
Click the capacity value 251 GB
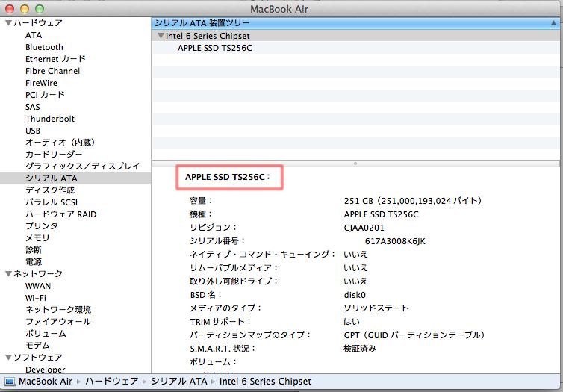coord(413,201)
